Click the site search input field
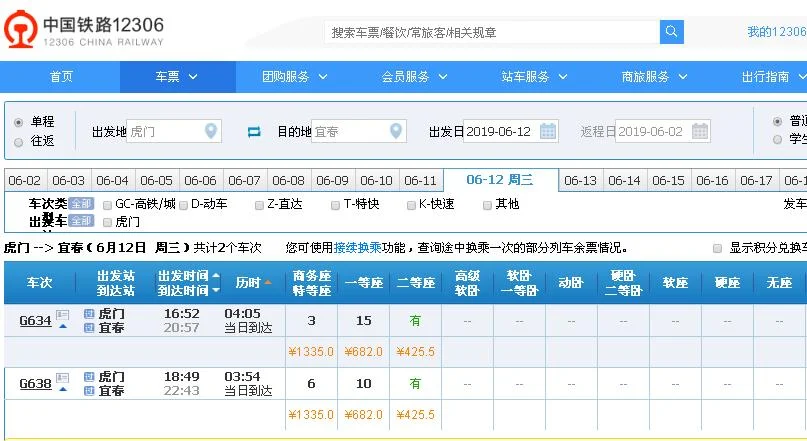807x441 pixels. tap(492, 32)
